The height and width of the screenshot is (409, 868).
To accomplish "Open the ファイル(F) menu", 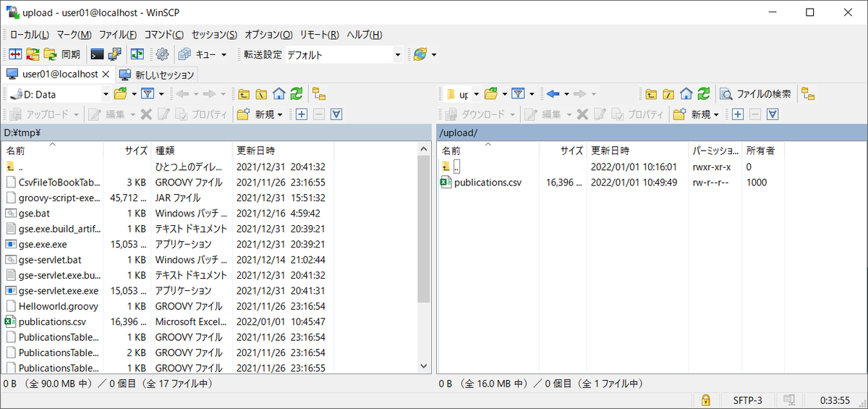I will [118, 34].
